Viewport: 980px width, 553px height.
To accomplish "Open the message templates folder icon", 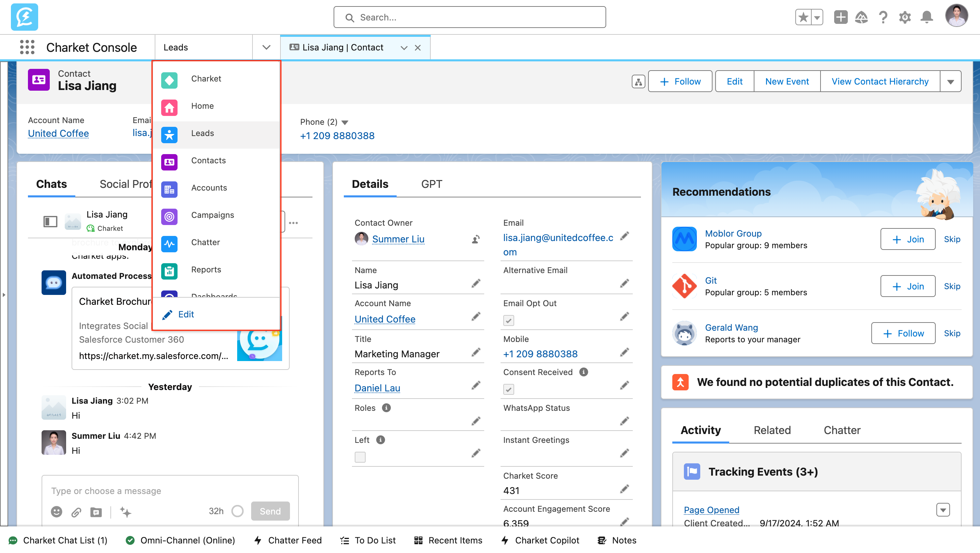I will pos(96,512).
